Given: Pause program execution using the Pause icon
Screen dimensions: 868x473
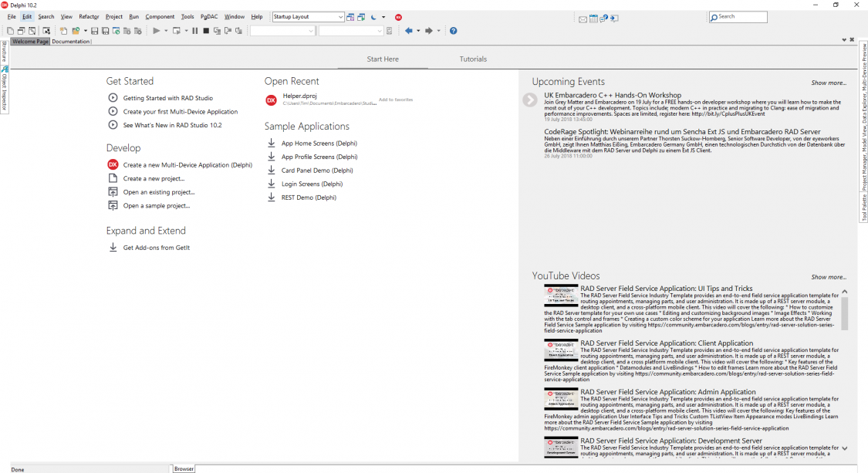Looking at the screenshot, I should (194, 31).
